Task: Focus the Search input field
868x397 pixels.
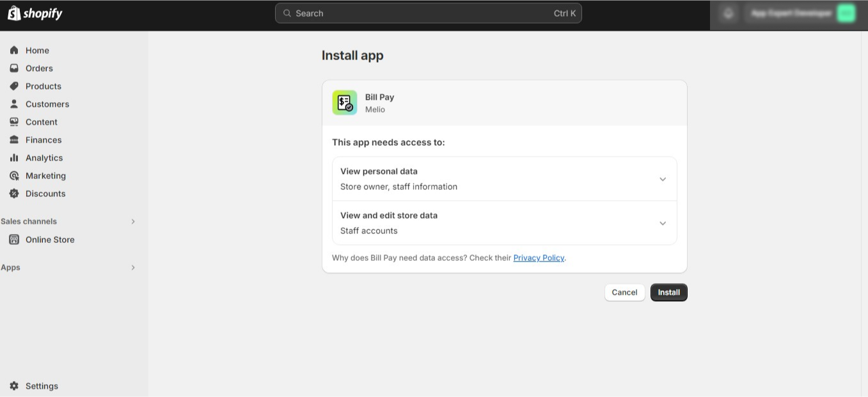Action: (429, 13)
